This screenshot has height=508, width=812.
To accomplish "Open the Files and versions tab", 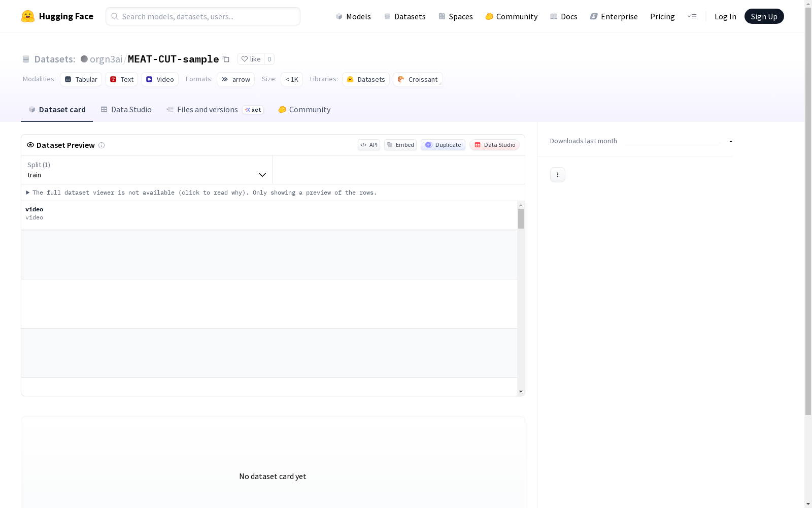I will (215, 110).
